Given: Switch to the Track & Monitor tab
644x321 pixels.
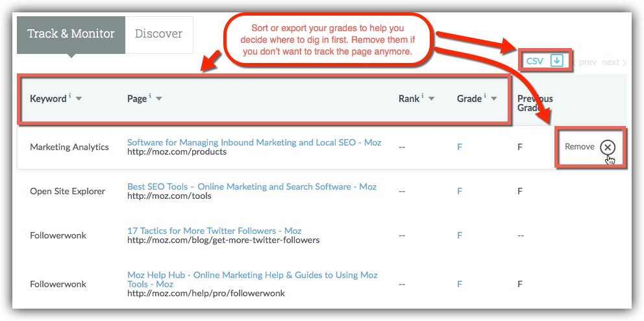Looking at the screenshot, I should pyautogui.click(x=71, y=34).
